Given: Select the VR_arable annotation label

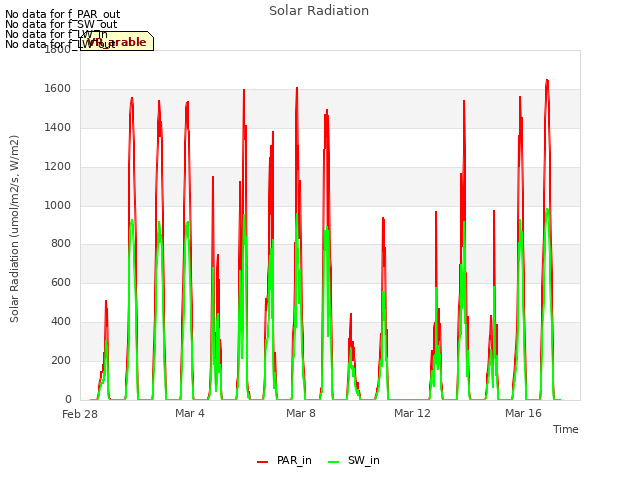Looking at the screenshot, I should [x=117, y=41].
